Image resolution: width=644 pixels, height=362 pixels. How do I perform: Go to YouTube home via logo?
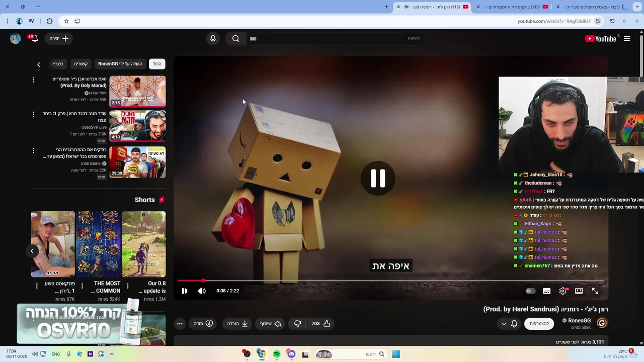[601, 39]
